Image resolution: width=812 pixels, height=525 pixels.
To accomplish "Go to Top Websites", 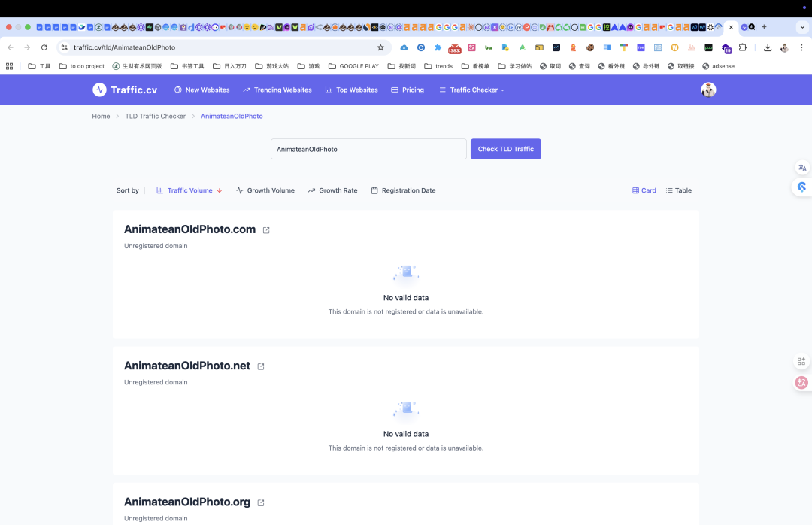I will 352,90.
